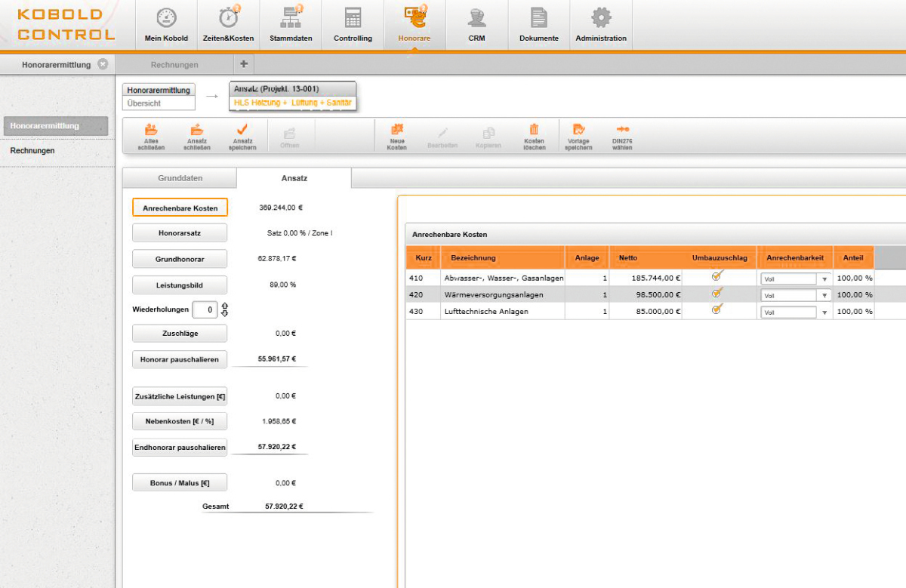Close the Honorarermittlung tab
Viewport: 906px width, 588px height.
click(103, 64)
